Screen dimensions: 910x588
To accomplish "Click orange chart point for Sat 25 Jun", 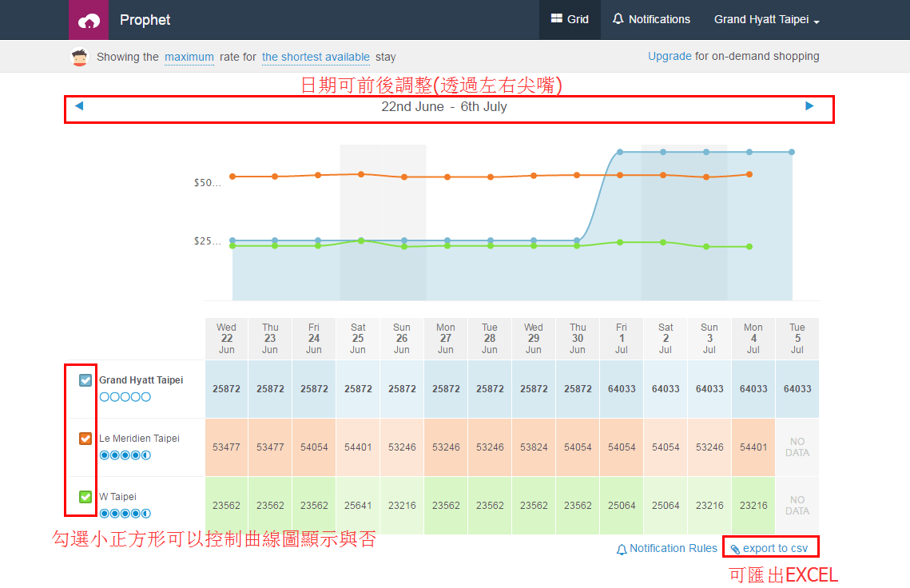I will pos(361,174).
